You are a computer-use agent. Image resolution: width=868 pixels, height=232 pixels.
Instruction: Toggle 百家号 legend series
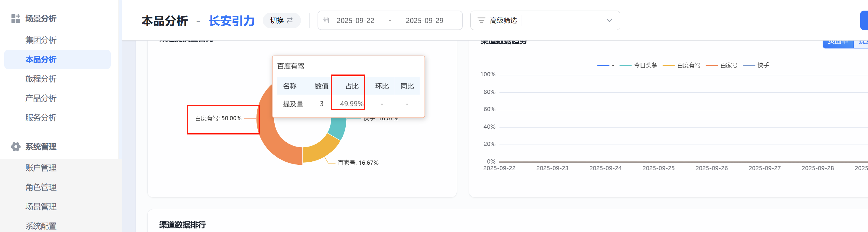(x=722, y=65)
